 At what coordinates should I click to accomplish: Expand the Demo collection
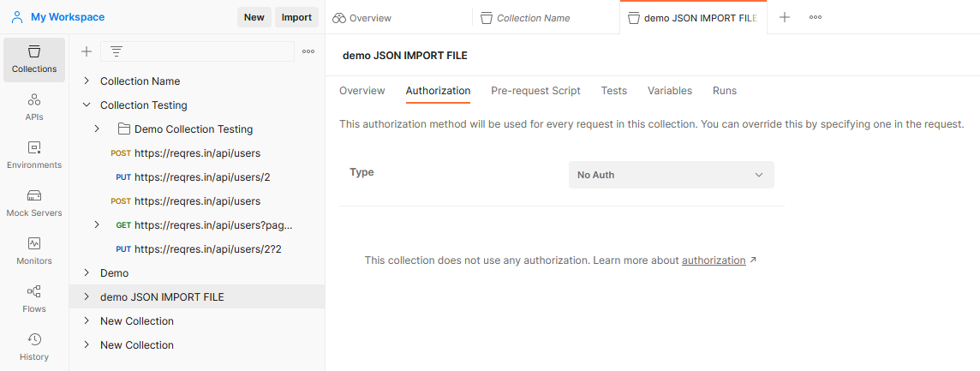(x=87, y=272)
